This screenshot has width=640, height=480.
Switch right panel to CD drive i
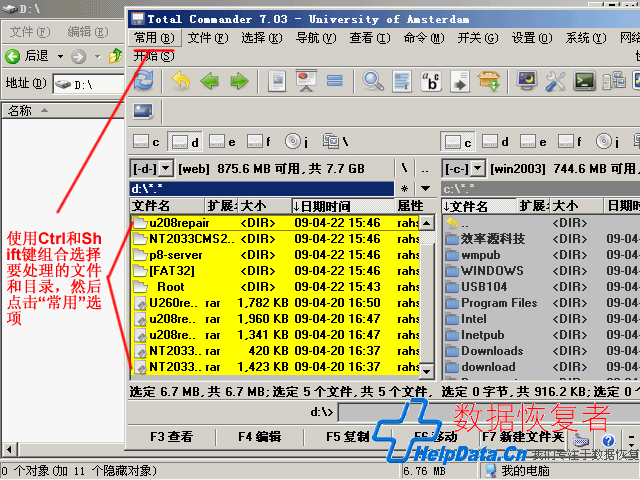(x=607, y=142)
